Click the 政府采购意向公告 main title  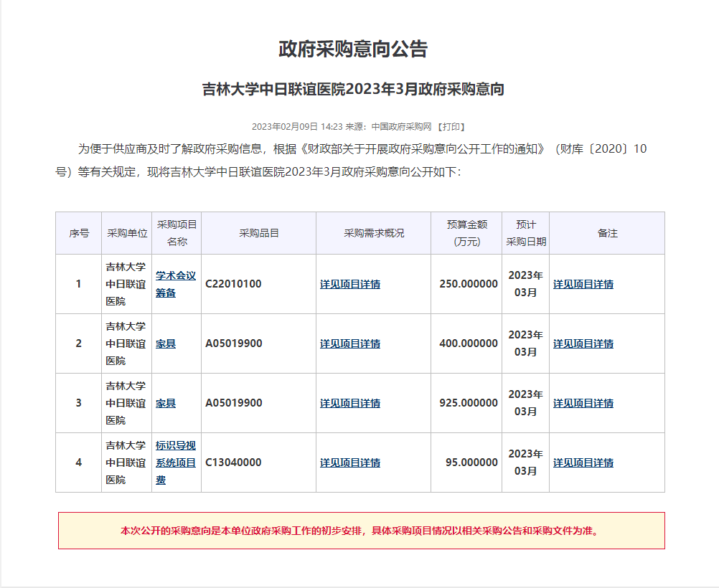point(353,49)
